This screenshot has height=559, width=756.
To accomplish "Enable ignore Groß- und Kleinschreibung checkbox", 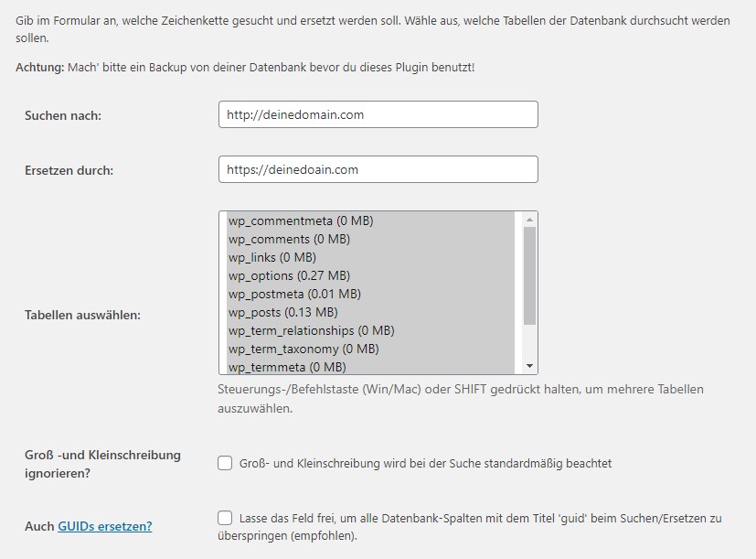I will tap(225, 463).
